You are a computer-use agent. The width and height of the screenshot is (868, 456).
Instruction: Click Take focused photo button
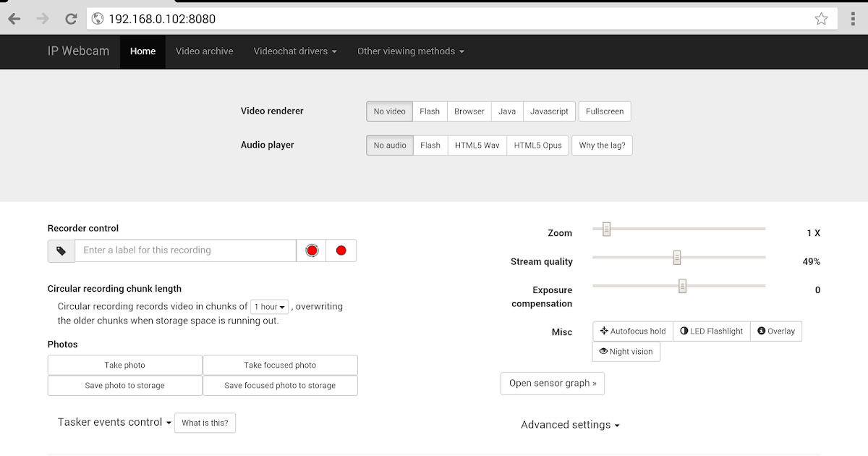point(280,366)
